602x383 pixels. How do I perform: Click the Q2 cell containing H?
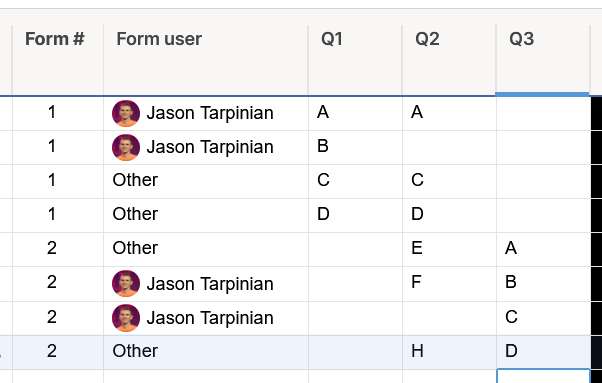(449, 352)
